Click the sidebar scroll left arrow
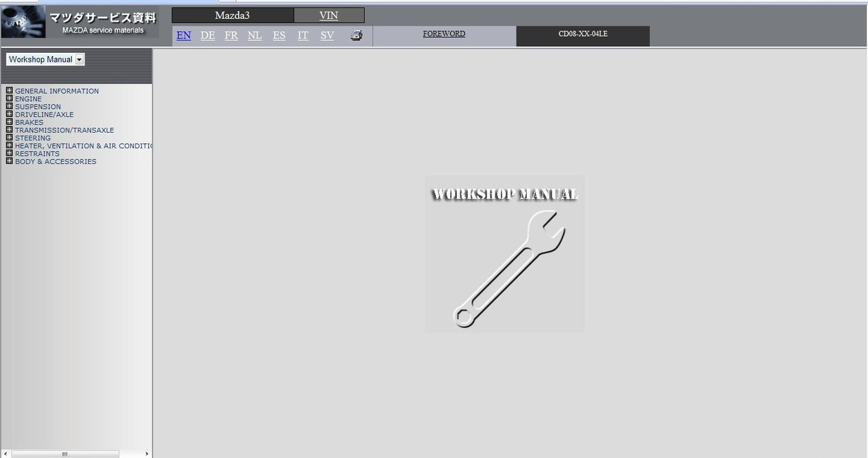The height and width of the screenshot is (458, 868). point(6,454)
